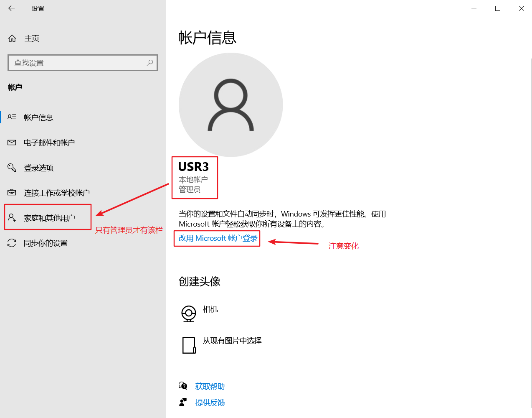Click the 同步你的设置 sync icon
This screenshot has width=532, height=418.
[12, 243]
